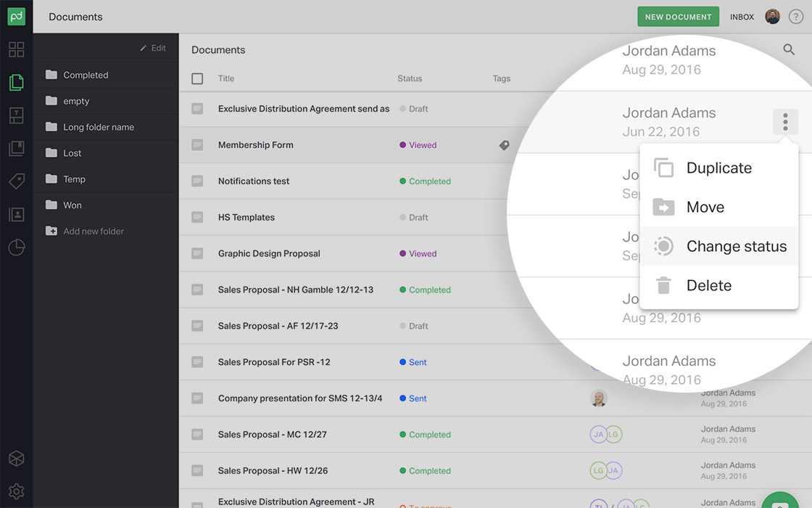Select the Notifications test row checkbox
812x508 pixels.
click(x=197, y=181)
